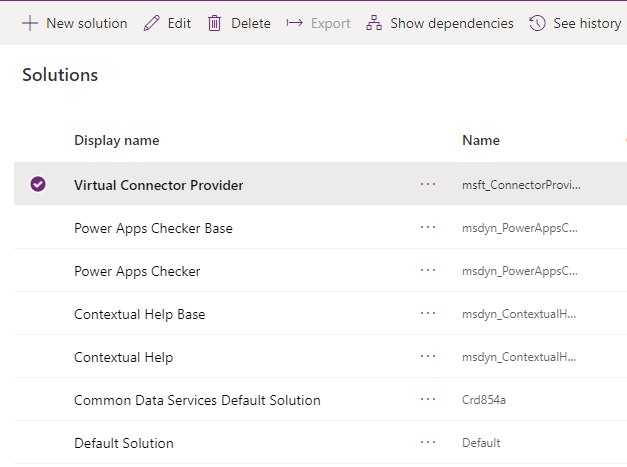627x467 pixels.
Task: Open the Power Apps Checker solution
Action: coord(137,271)
